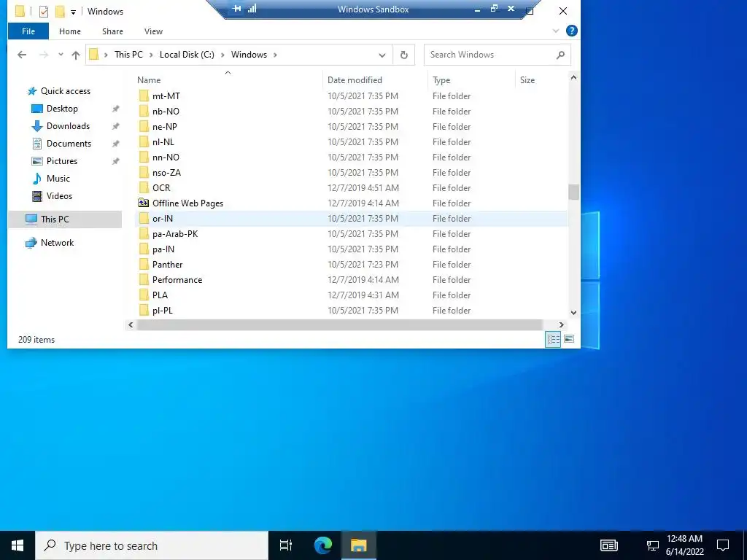Open Customize Quick Access Toolbar dropdown

(73, 12)
